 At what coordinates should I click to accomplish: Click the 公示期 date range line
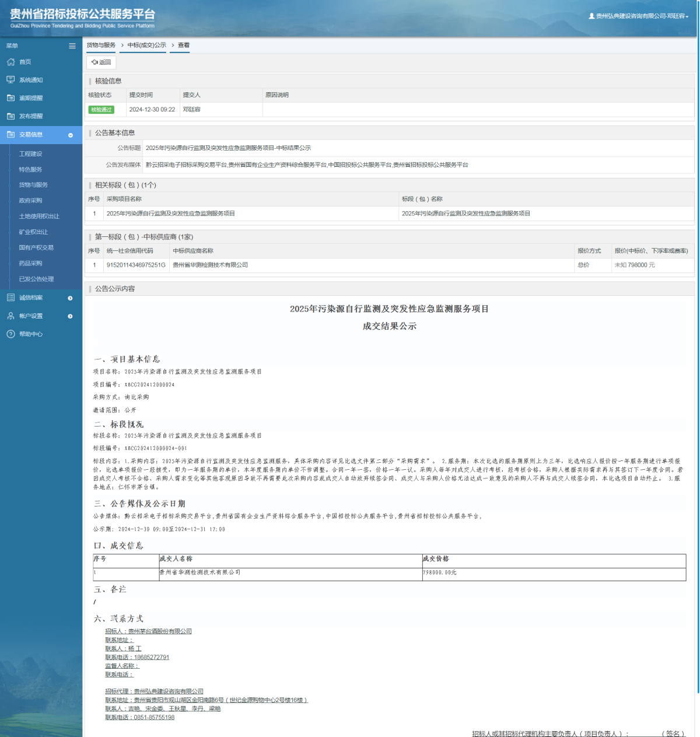pyautogui.click(x=159, y=529)
